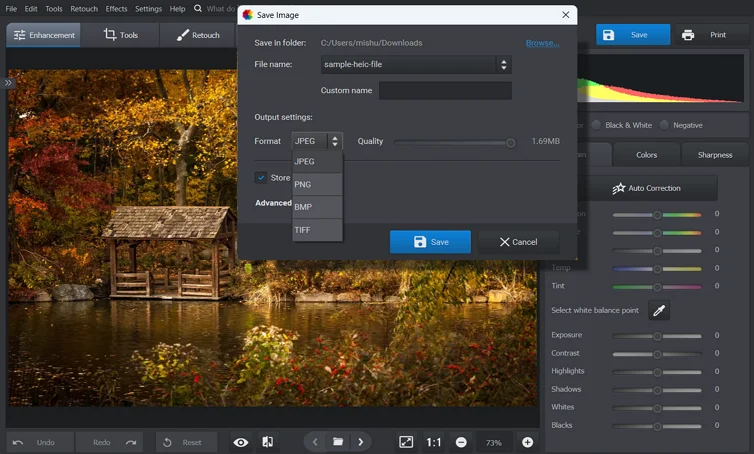Choose PNG from the format list

317,184
